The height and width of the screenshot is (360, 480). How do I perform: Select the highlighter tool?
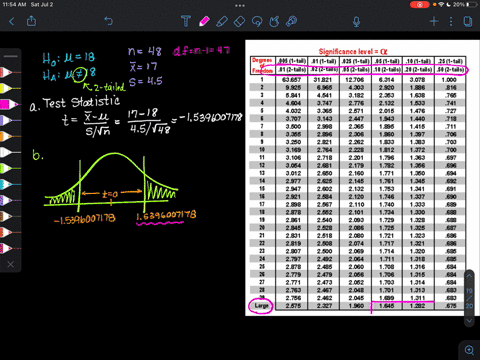(x=222, y=21)
